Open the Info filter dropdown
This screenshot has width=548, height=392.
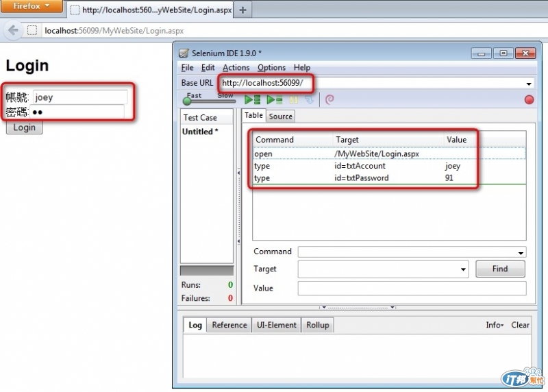[495, 326]
